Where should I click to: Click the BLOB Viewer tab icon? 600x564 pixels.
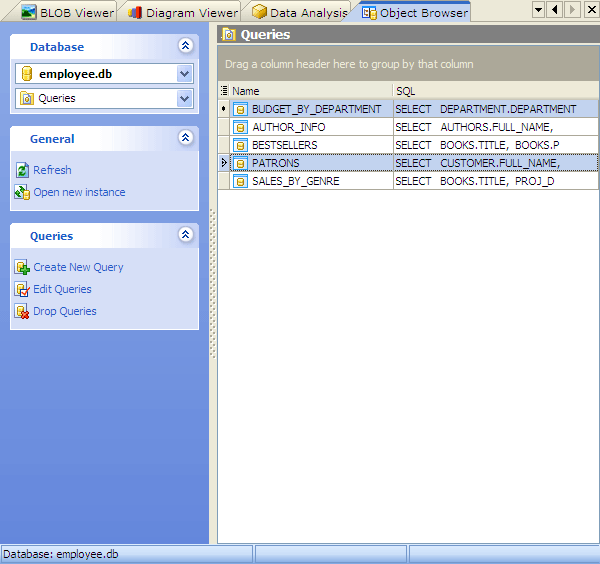(x=28, y=12)
